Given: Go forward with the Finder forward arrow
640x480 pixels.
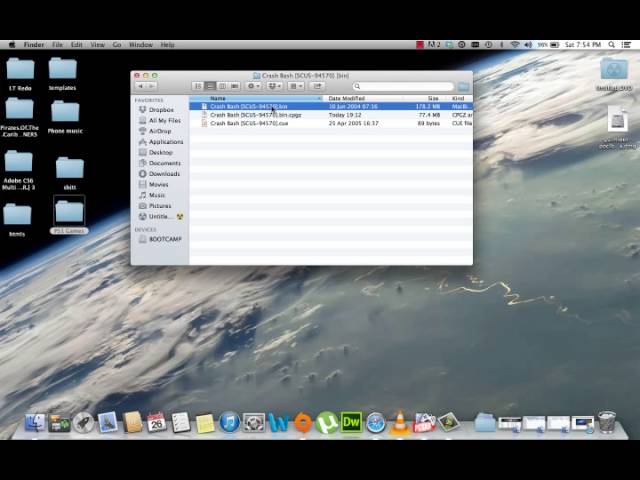Looking at the screenshot, I should (x=151, y=86).
